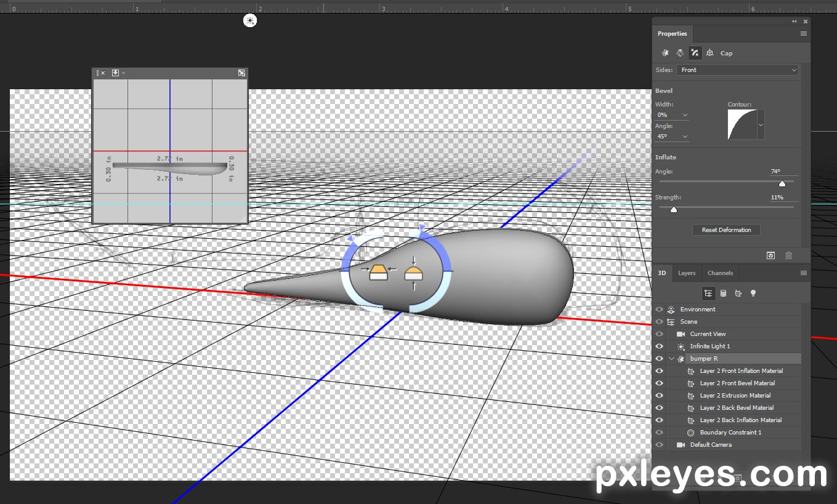The width and height of the screenshot is (837, 504).
Task: Click Layer 2 Extrusion Material icon
Action: click(x=690, y=396)
